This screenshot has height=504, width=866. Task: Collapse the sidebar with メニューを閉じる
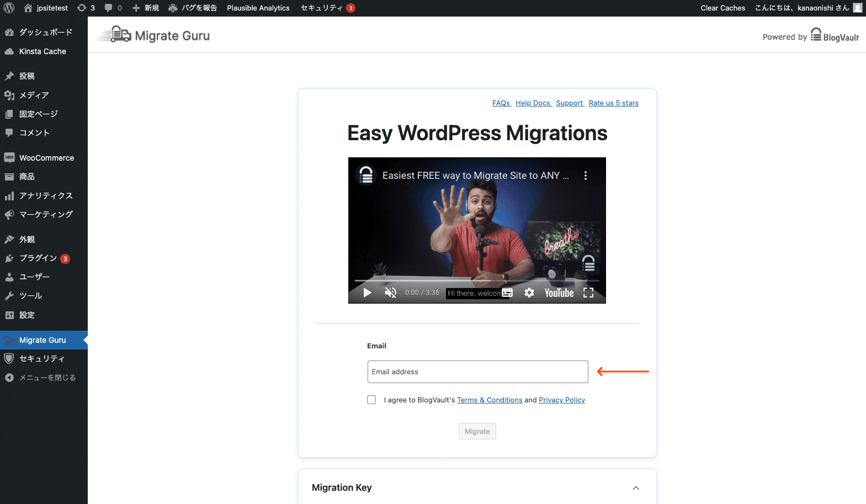pyautogui.click(x=47, y=378)
